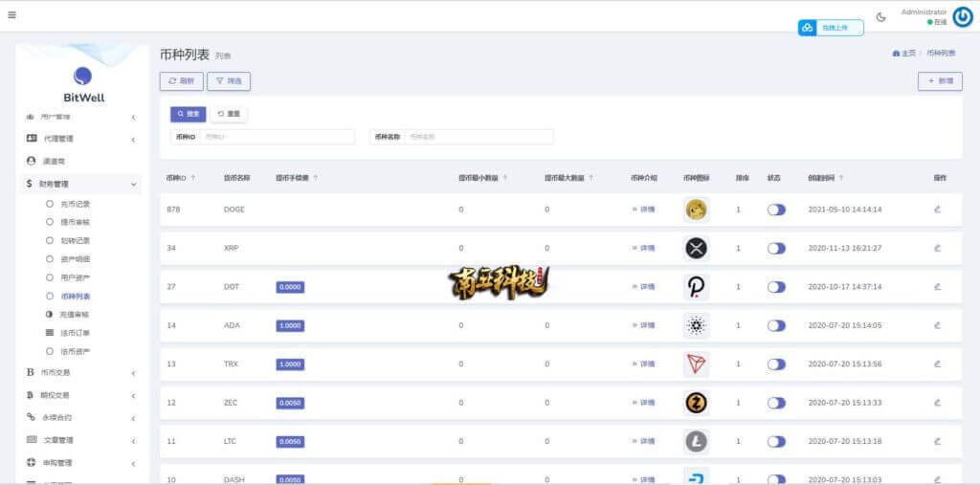
Task: Click the 刷新 refresh button
Action: (182, 81)
